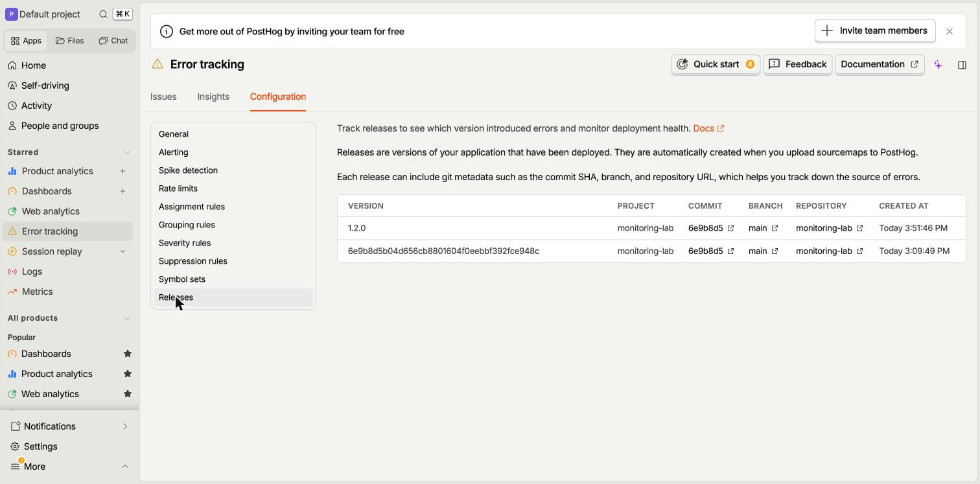Collapse the All products section
The height and width of the screenshot is (484, 980).
point(126,318)
